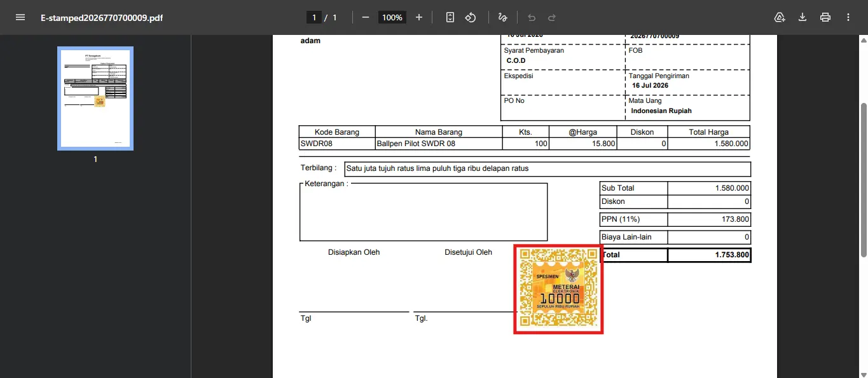Screen dimensions: 868x378
Task: Click the 'C.O.D' payment term
Action: (x=516, y=61)
